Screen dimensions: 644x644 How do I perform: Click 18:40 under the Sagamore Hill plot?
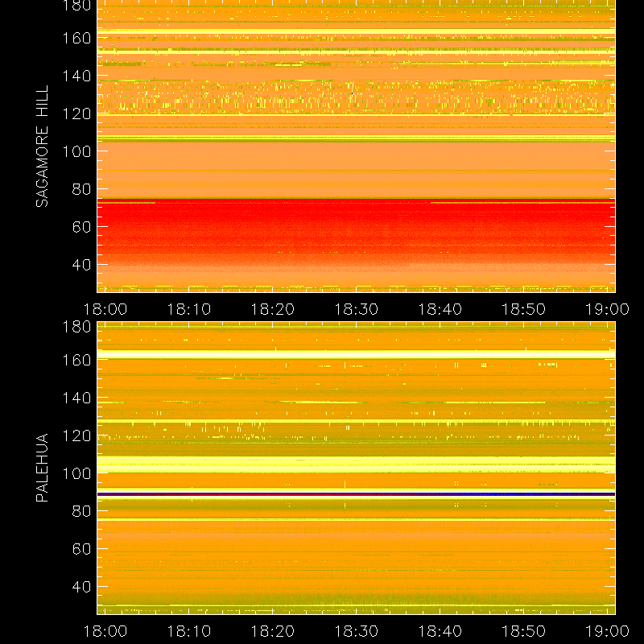[x=440, y=309]
